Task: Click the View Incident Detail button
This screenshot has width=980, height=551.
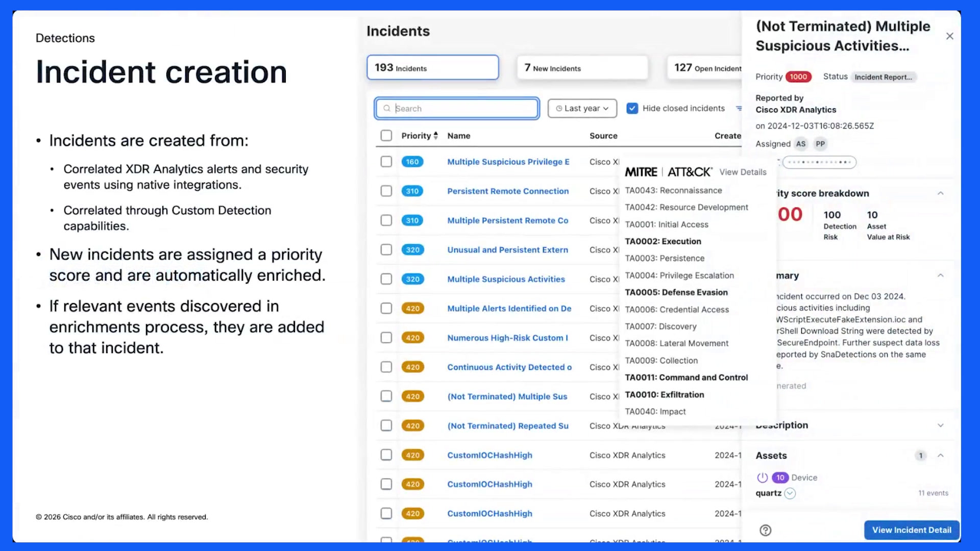Action: pyautogui.click(x=912, y=530)
